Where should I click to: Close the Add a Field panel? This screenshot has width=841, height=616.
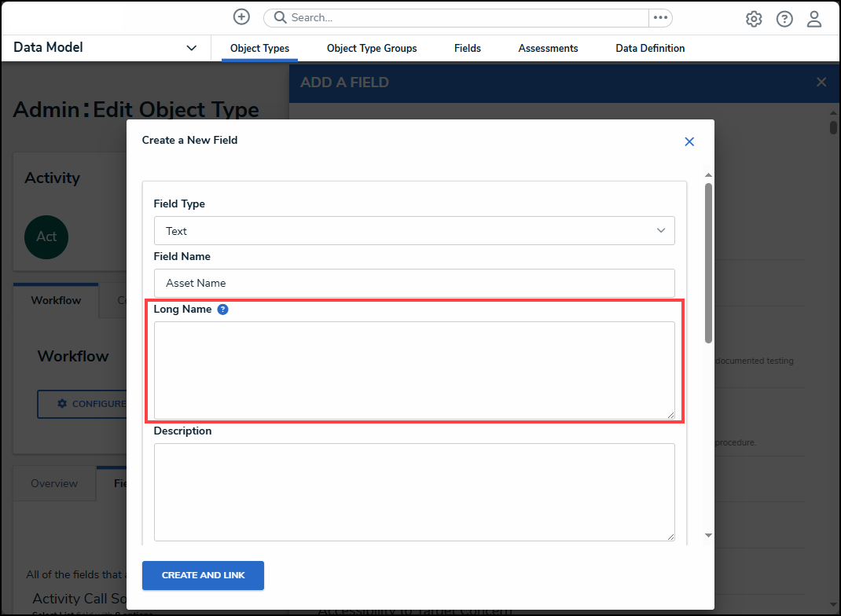821,82
